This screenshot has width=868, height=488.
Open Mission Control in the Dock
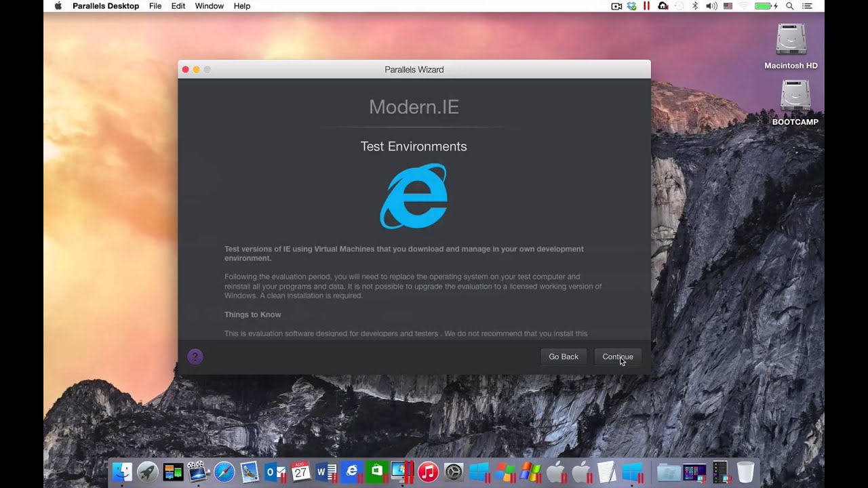[x=173, y=472]
